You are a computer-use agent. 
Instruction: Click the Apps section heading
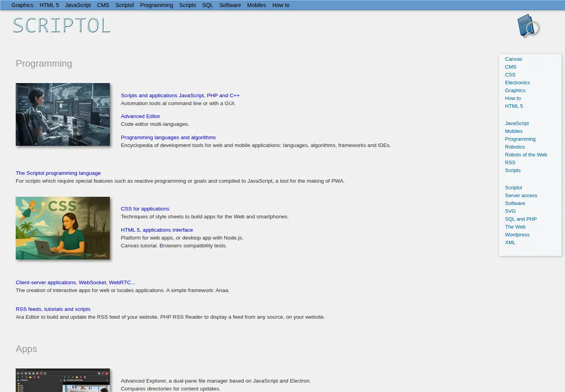coord(26,349)
